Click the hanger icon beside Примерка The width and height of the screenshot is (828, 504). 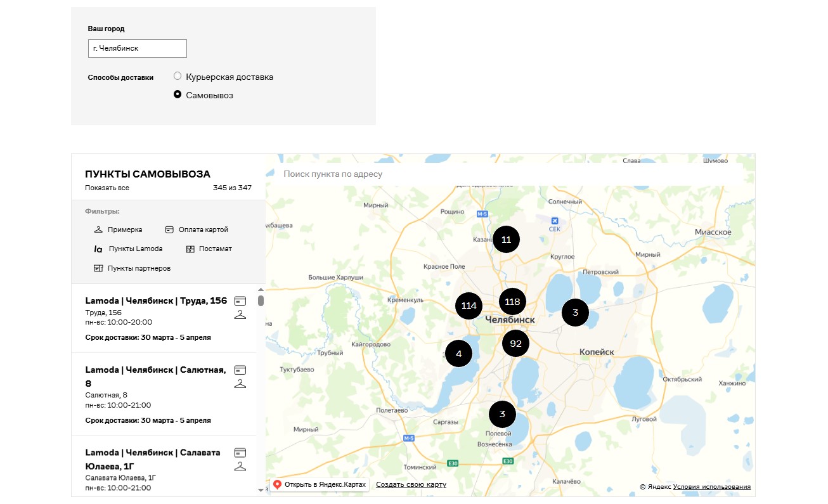click(98, 229)
